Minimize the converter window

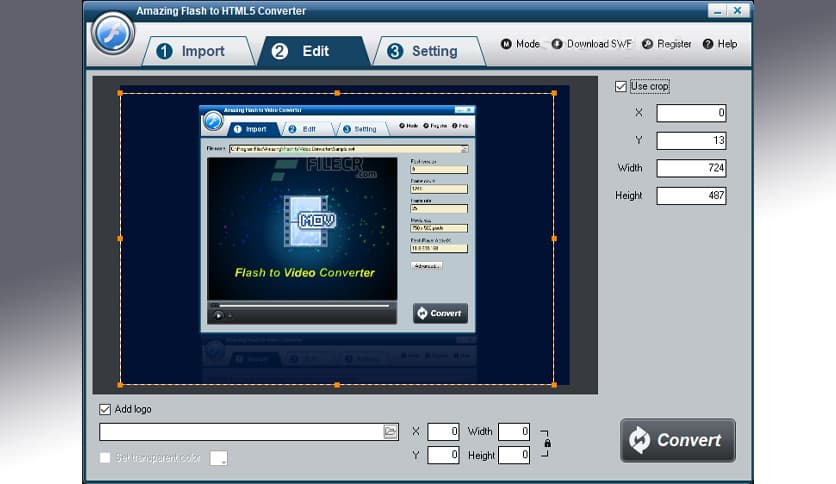tap(718, 11)
